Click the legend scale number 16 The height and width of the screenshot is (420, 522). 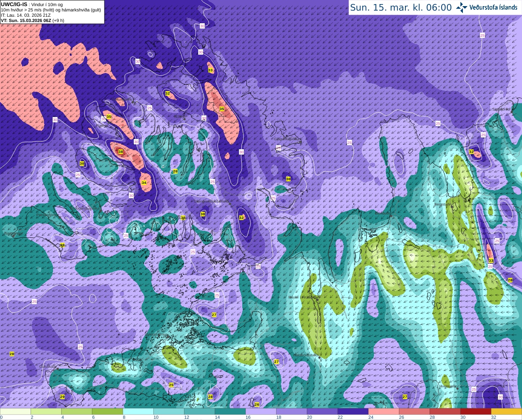tap(248, 417)
